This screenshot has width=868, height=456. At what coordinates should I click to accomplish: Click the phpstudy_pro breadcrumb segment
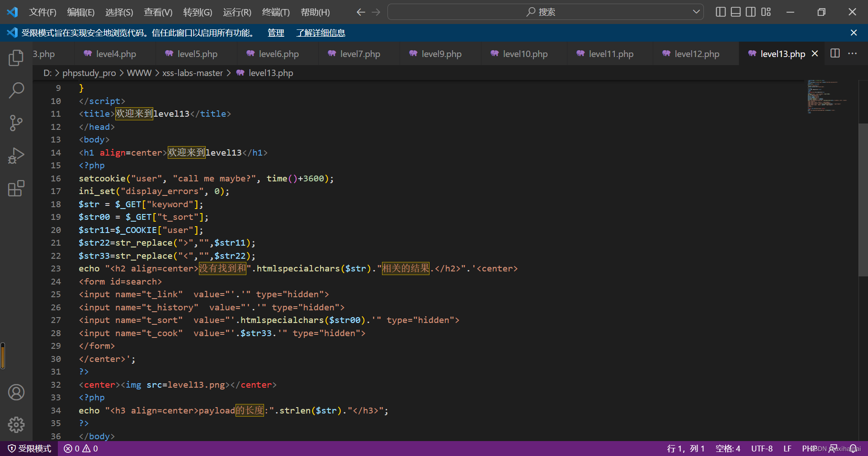(x=89, y=73)
